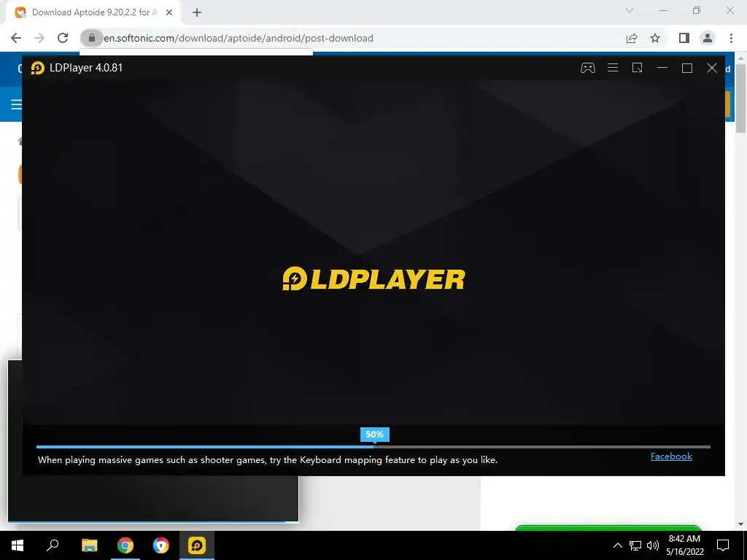This screenshot has width=747, height=560.
Task: Click the Chrome forward navigation arrow
Action: tap(39, 38)
